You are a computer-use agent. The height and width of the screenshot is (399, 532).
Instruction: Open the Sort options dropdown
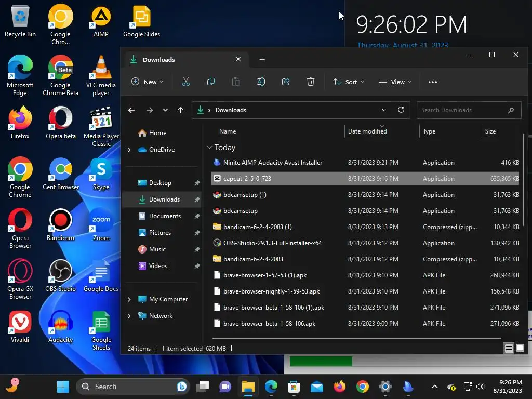349,82
